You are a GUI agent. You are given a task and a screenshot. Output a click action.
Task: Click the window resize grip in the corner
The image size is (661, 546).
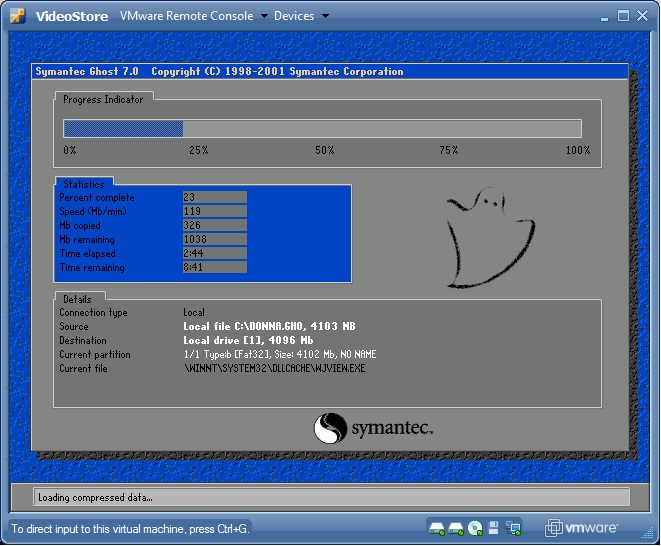pyautogui.click(x=647, y=533)
